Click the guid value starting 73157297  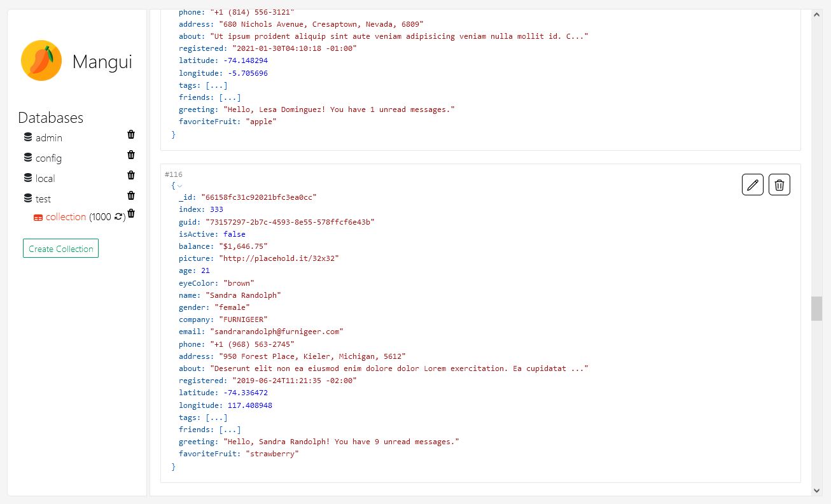click(290, 221)
